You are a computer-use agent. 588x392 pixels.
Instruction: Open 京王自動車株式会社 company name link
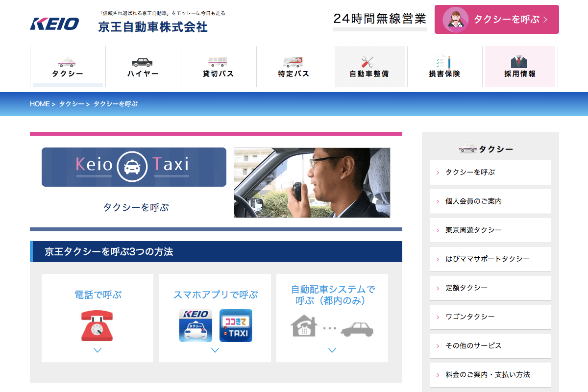click(x=153, y=26)
